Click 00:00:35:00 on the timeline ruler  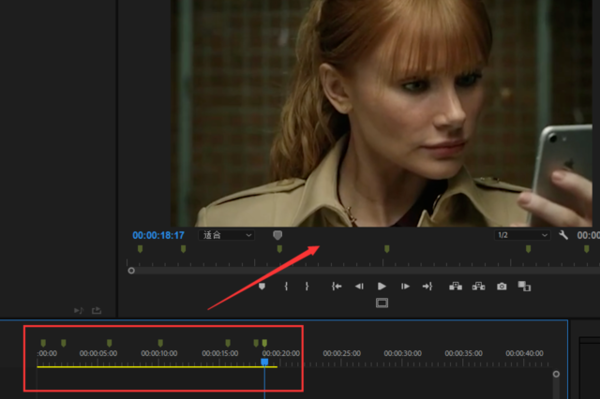click(463, 353)
